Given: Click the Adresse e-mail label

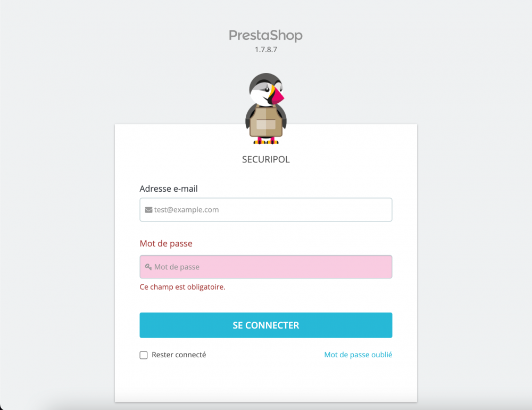Looking at the screenshot, I should click(x=169, y=188).
